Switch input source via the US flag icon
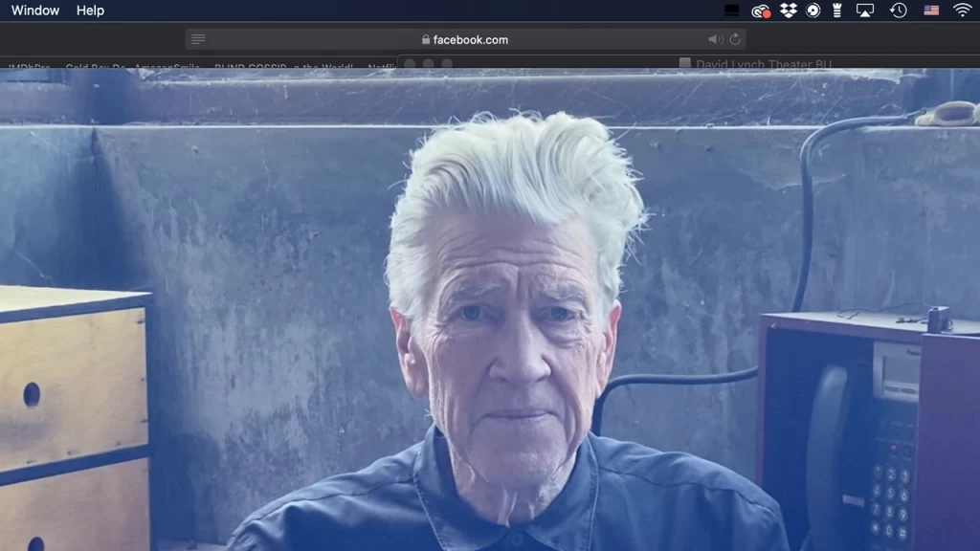This screenshot has width=980, height=551. point(931,11)
